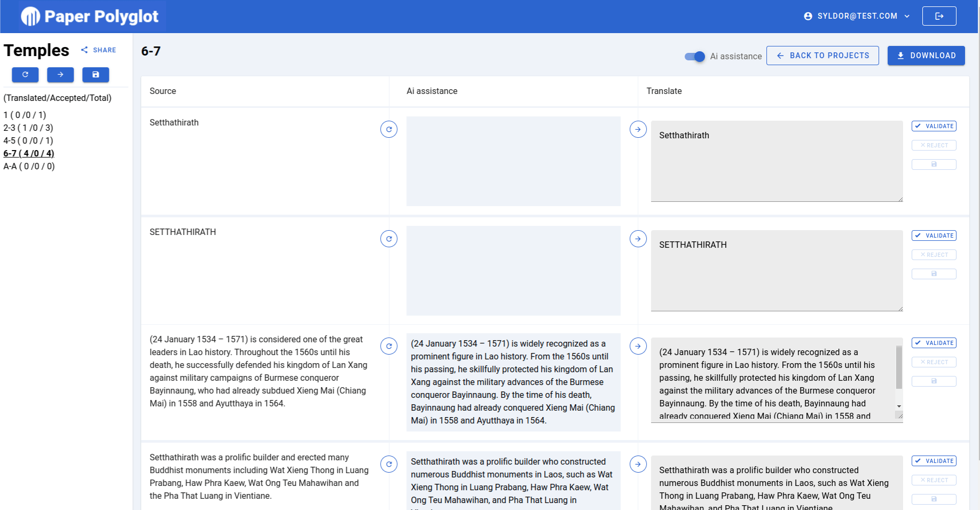Open the 4-5 section in sidebar
Image resolution: width=980 pixels, height=510 pixels.
click(x=28, y=140)
